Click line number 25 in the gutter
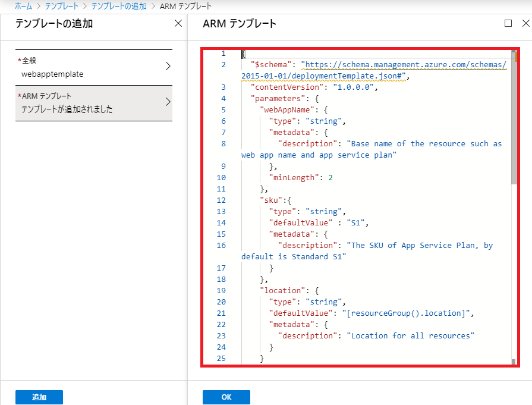This screenshot has width=532, height=405. [x=221, y=359]
